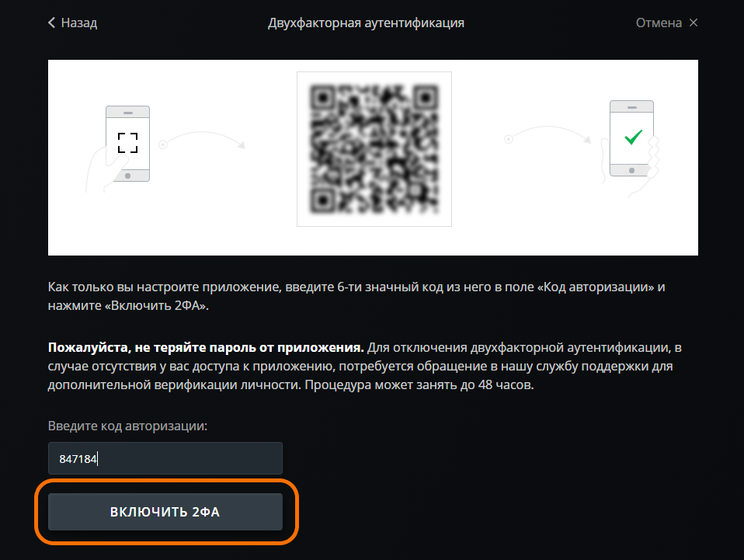The width and height of the screenshot is (744, 560).
Task: Click the Двухфакторная аутентификация title
Action: [x=366, y=23]
